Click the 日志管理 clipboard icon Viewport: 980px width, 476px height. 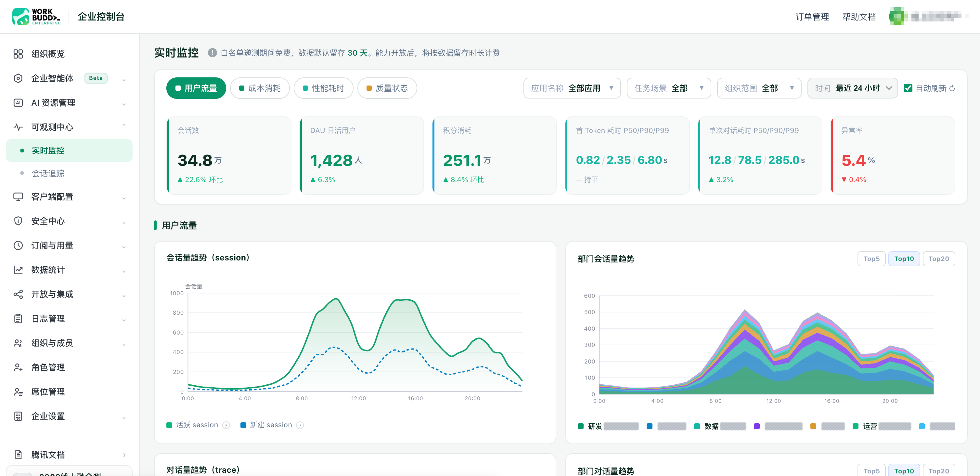[x=18, y=319]
